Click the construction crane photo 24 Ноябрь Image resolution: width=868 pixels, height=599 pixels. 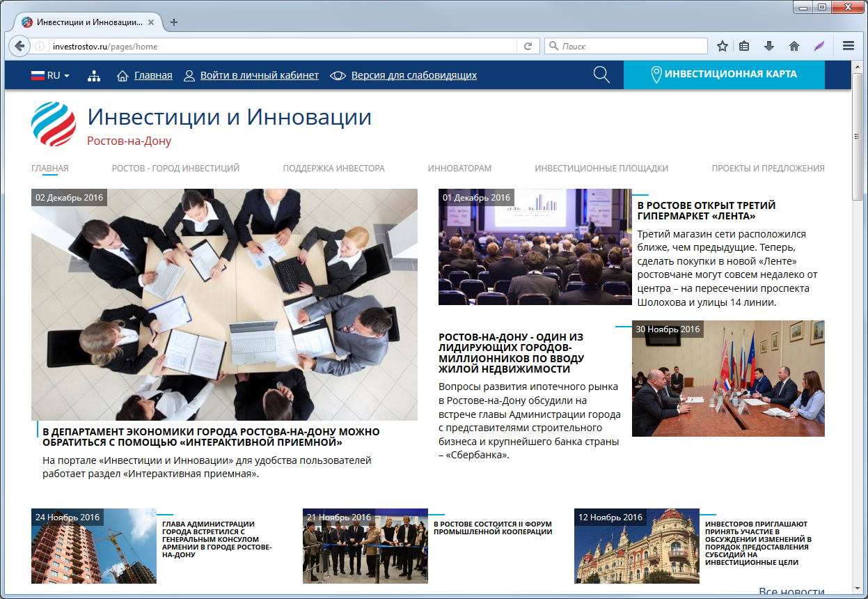click(x=94, y=545)
